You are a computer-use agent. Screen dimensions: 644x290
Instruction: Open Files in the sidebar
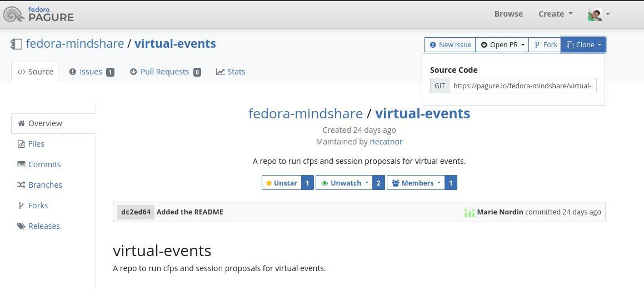[36, 144]
